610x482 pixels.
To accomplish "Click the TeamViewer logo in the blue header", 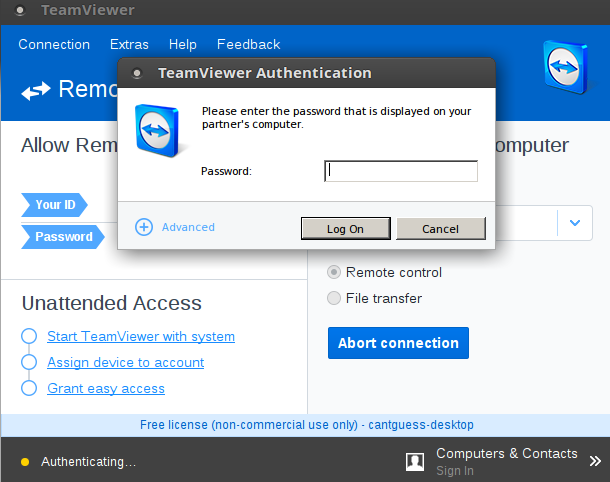I will coord(566,67).
